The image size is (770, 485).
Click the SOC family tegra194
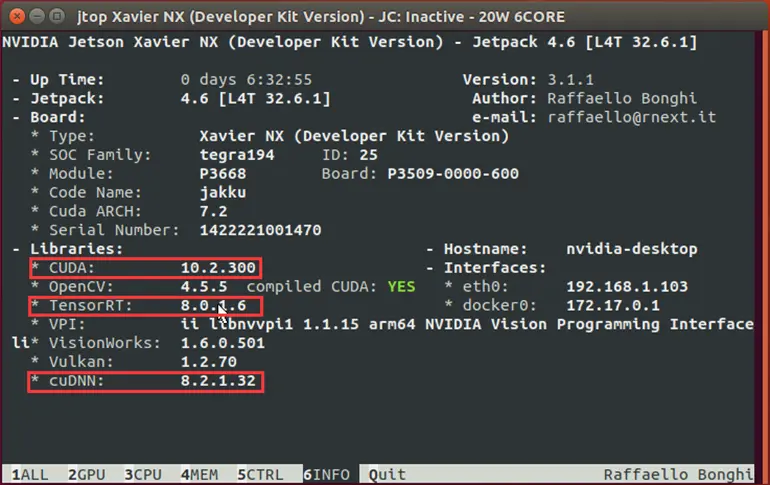coord(237,155)
